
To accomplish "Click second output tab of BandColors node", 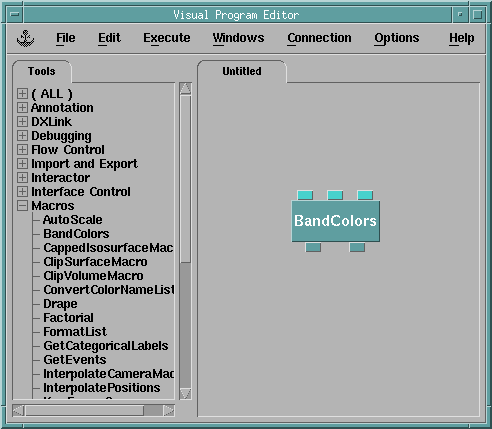I will click(x=357, y=247).
